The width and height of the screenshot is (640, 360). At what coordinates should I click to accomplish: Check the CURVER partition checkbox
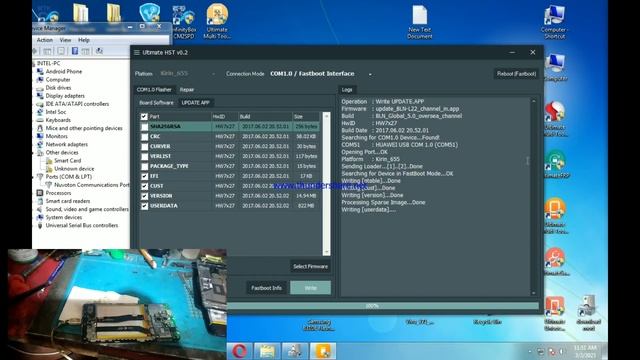[x=144, y=147]
